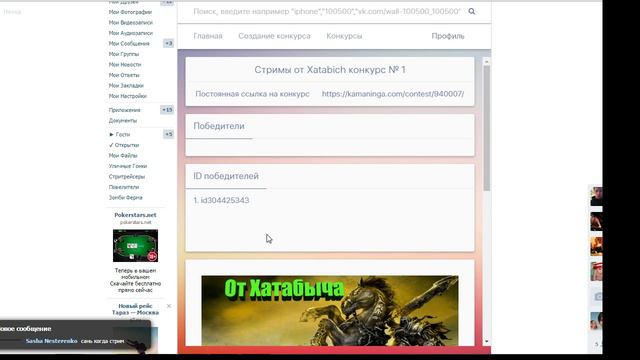
Task: Open Уличные Гонки in sidebar
Action: click(x=128, y=166)
